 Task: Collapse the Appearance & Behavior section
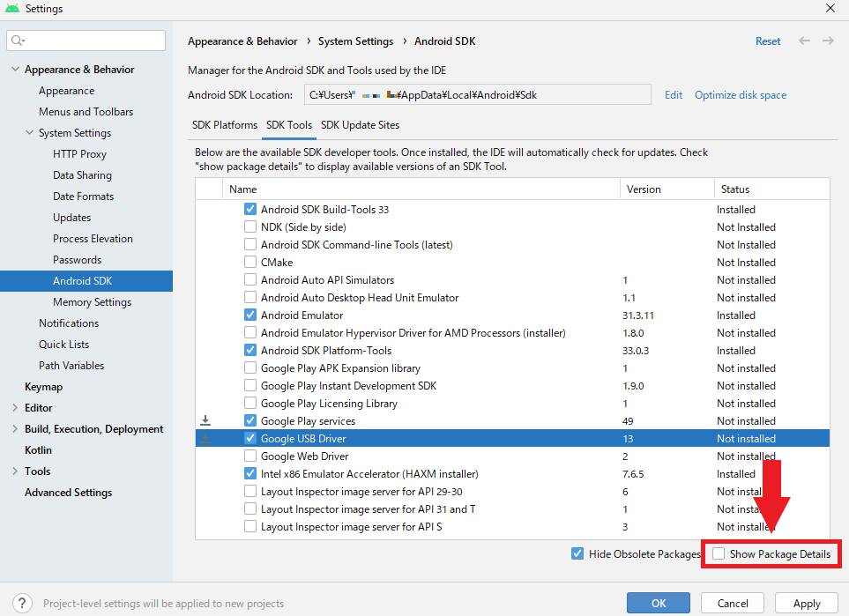point(14,69)
